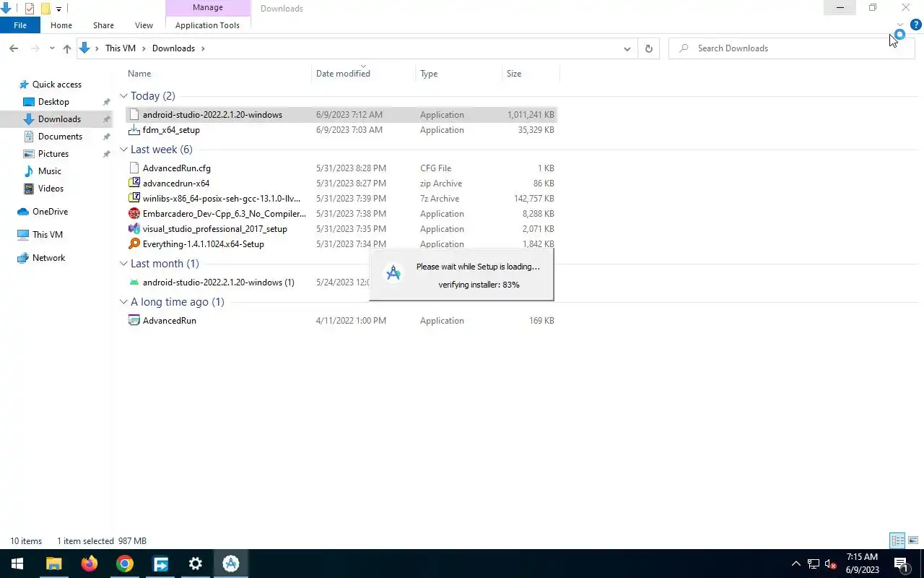
Task: Collapse the A long time ago group
Action: pos(123,302)
